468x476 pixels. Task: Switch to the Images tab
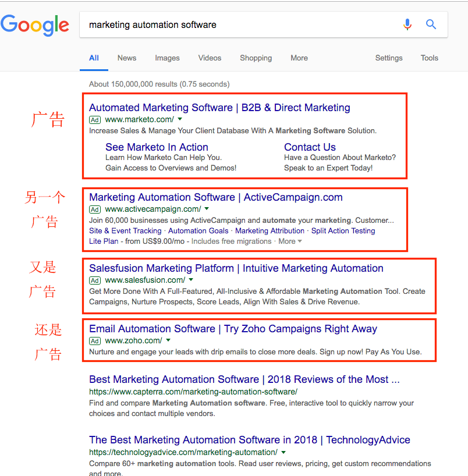(167, 58)
